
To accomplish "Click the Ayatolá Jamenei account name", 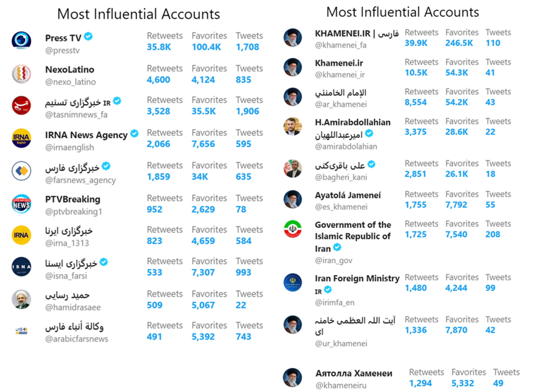I will tap(348, 195).
